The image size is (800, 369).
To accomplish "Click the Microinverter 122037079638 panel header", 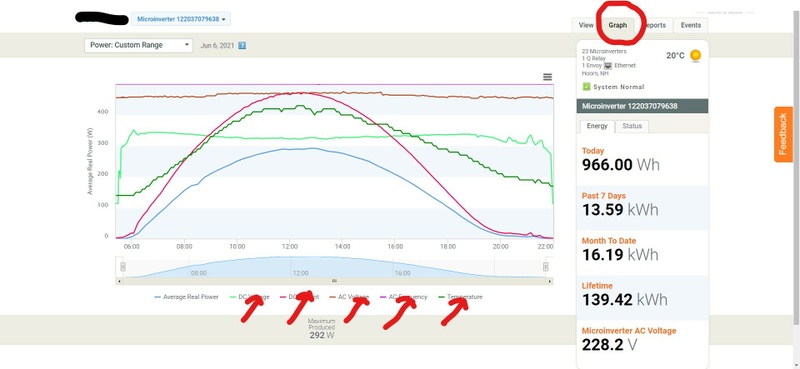I will tap(642, 106).
